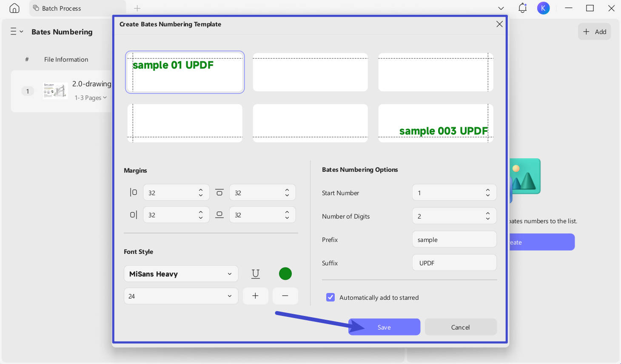Click the Number of Digits field
The image size is (621, 364).
click(x=454, y=216)
